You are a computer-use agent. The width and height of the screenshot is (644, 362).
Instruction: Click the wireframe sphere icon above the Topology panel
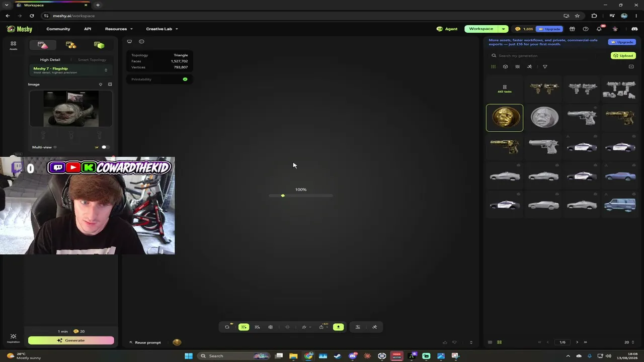(141, 42)
